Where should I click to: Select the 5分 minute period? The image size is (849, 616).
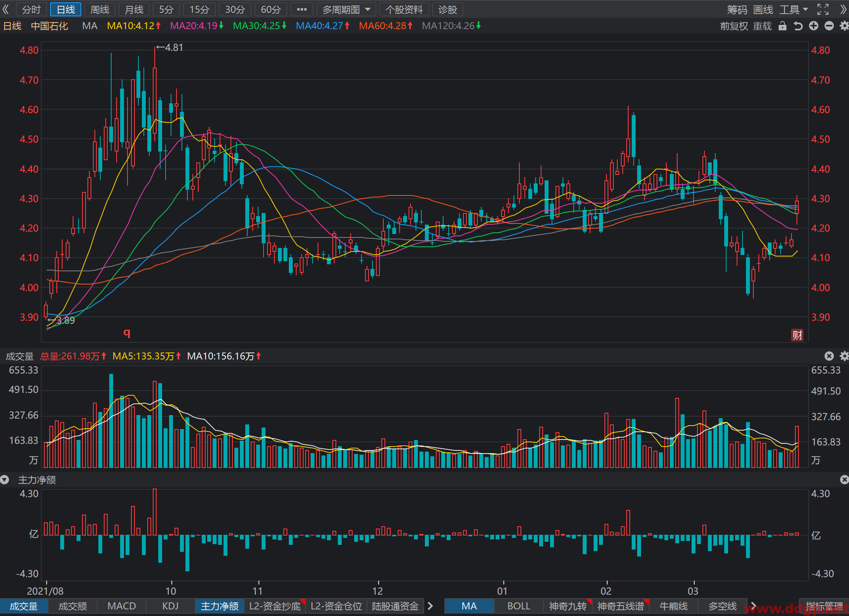tap(166, 9)
